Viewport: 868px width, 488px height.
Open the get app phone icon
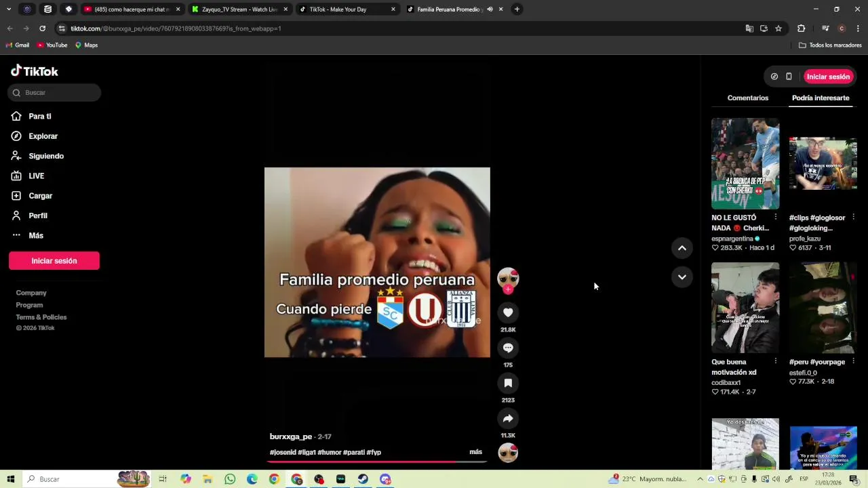click(x=789, y=77)
